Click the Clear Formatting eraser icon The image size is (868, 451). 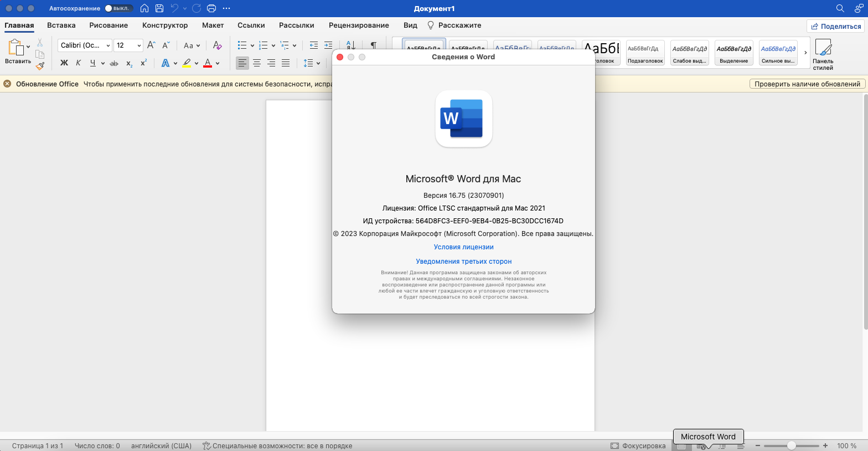[217, 45]
